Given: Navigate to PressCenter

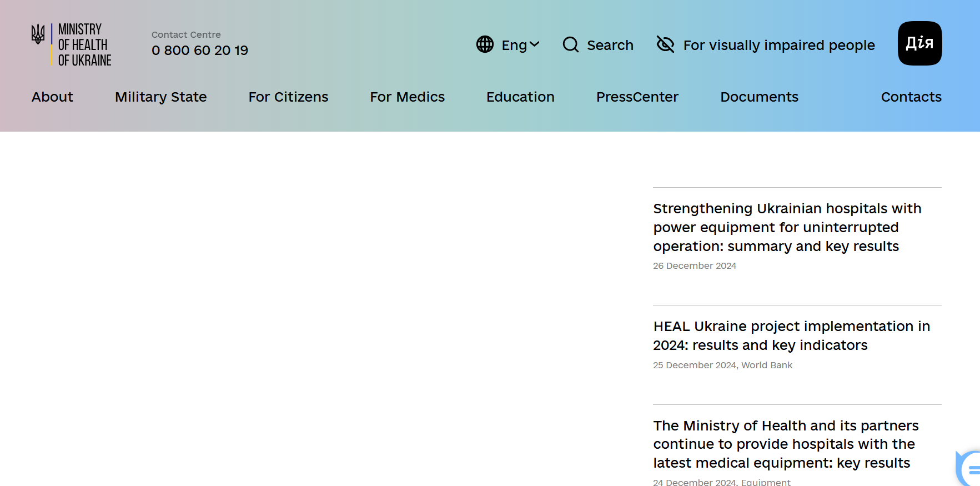Looking at the screenshot, I should 637,97.
